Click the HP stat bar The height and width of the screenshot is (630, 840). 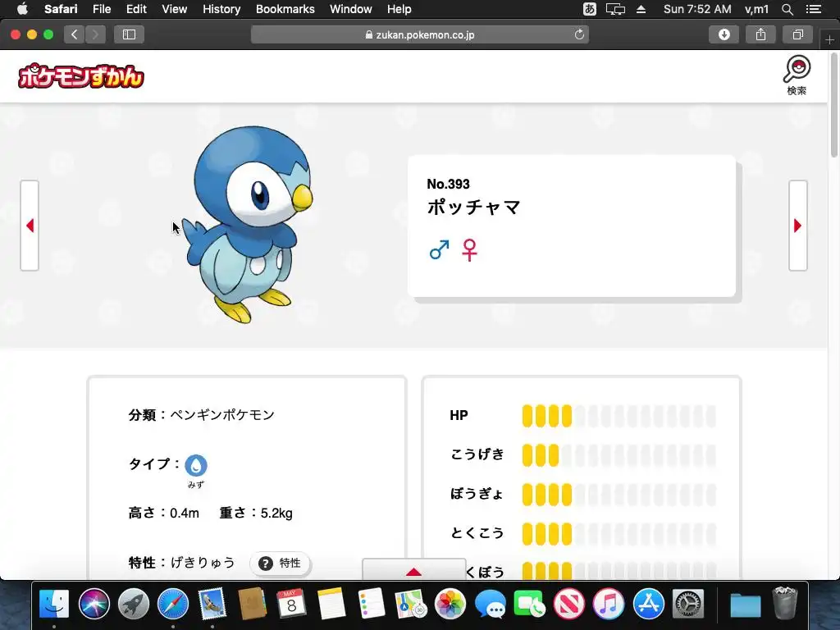click(x=619, y=416)
